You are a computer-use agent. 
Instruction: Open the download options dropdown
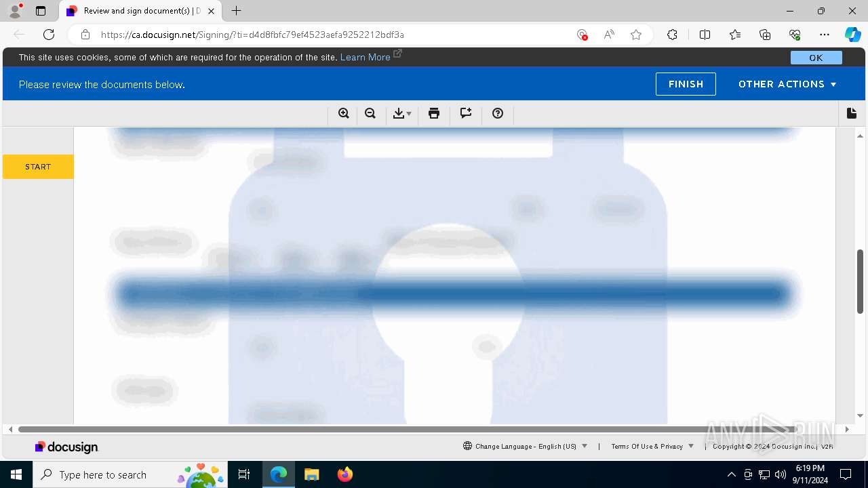click(402, 113)
